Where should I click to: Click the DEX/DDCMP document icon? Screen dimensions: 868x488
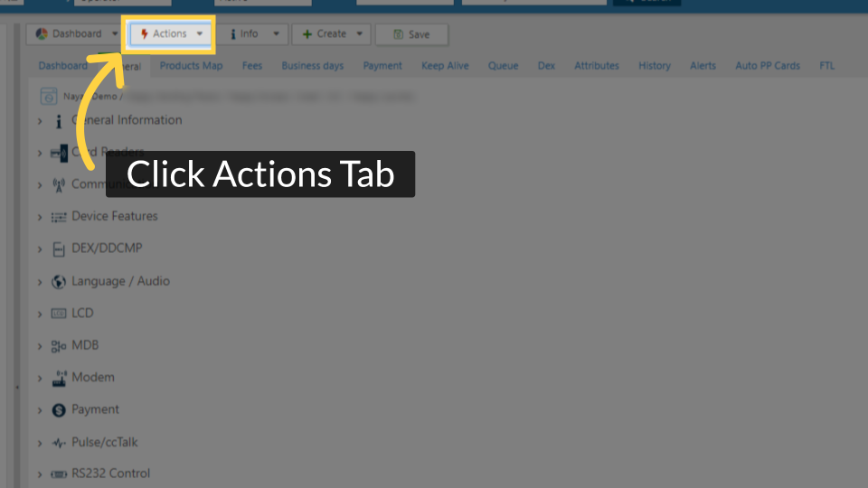pyautogui.click(x=59, y=249)
